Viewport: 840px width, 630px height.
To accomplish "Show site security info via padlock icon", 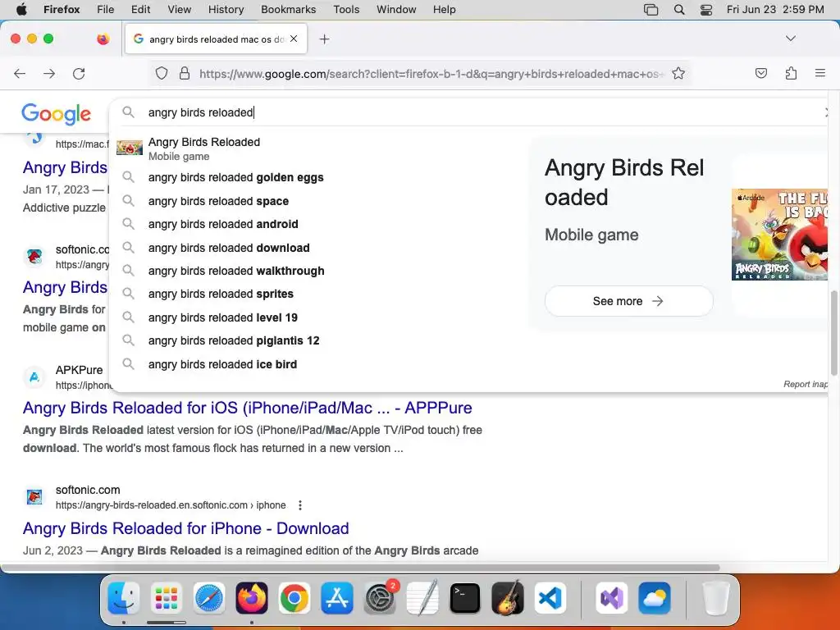I will [185, 73].
